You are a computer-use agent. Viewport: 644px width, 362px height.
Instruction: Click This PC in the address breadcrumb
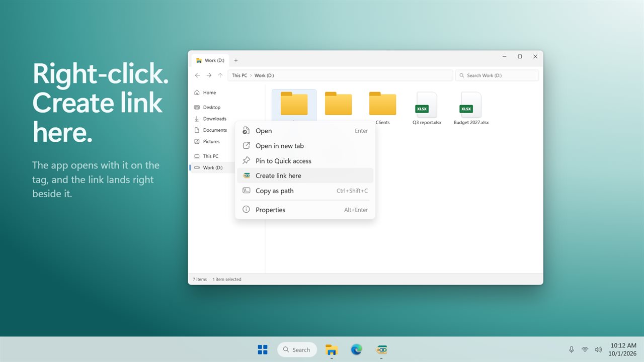pos(239,75)
